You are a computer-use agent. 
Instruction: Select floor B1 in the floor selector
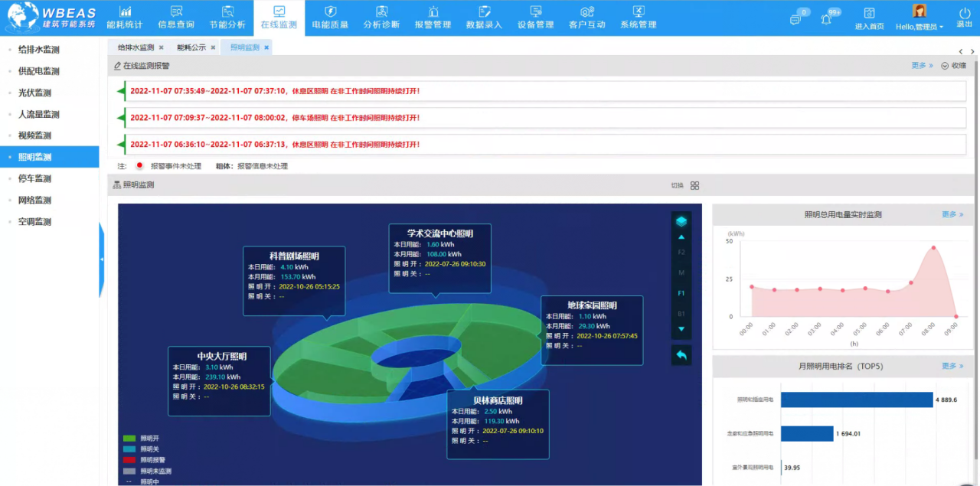point(681,313)
